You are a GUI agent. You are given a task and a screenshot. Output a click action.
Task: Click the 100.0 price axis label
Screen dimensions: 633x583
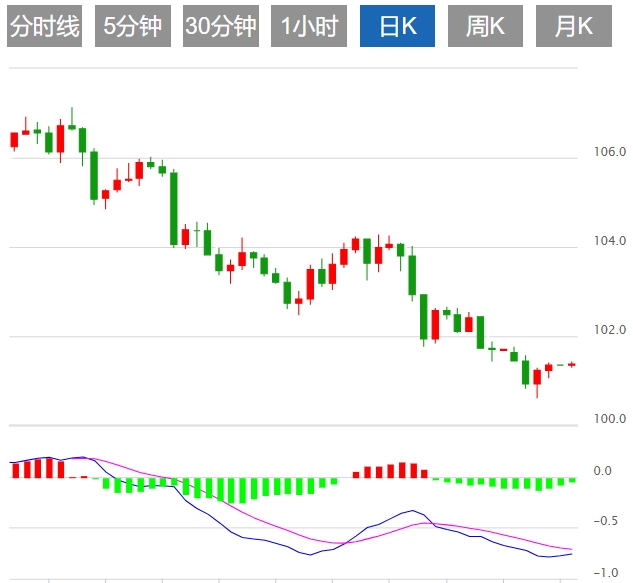coord(609,419)
